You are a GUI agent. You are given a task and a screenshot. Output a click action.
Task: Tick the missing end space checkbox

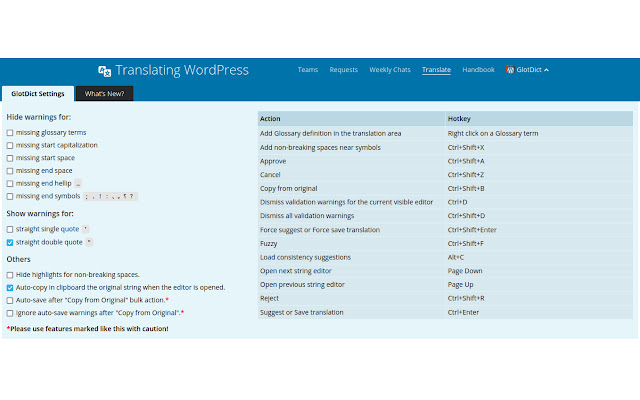pos(10,171)
